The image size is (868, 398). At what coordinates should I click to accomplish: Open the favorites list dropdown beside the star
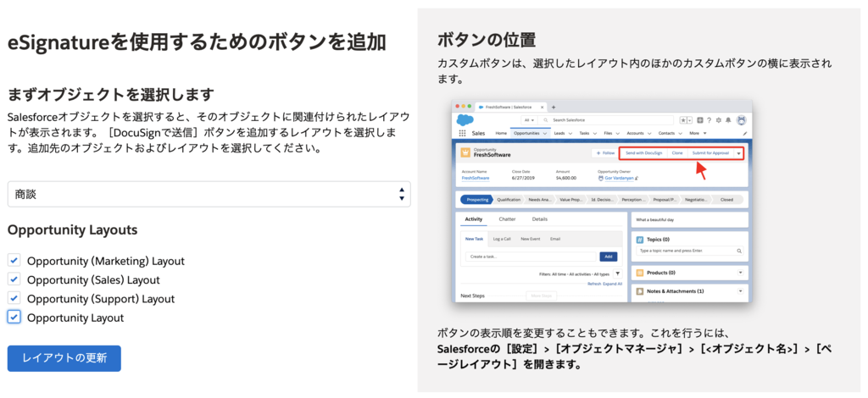(x=690, y=120)
